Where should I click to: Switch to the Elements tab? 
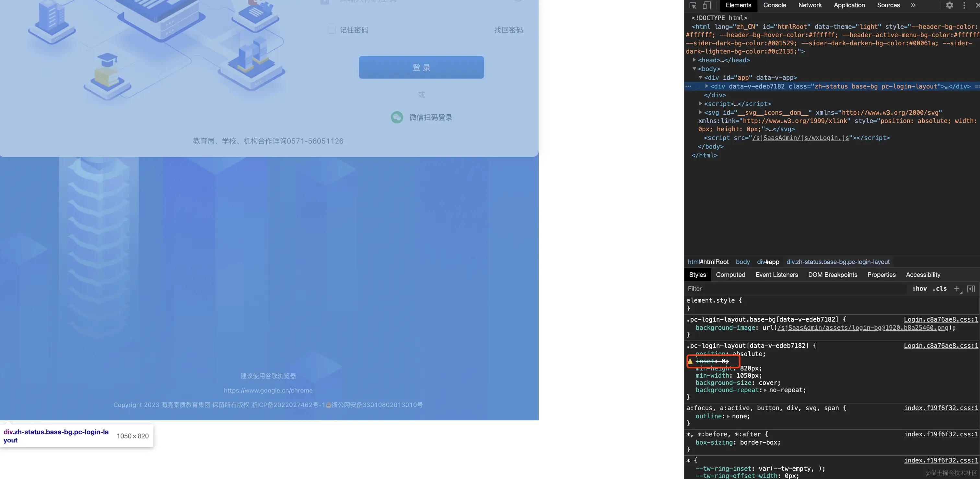click(738, 5)
